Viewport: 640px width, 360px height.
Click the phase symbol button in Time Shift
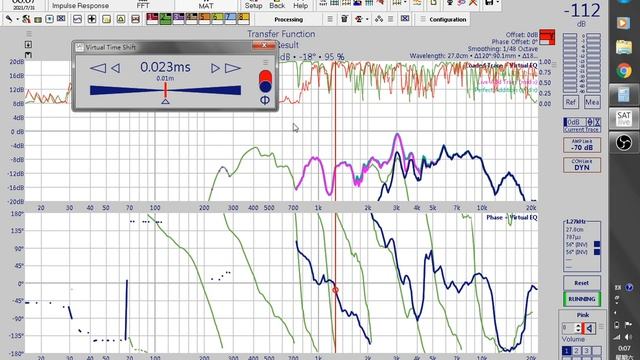264,100
